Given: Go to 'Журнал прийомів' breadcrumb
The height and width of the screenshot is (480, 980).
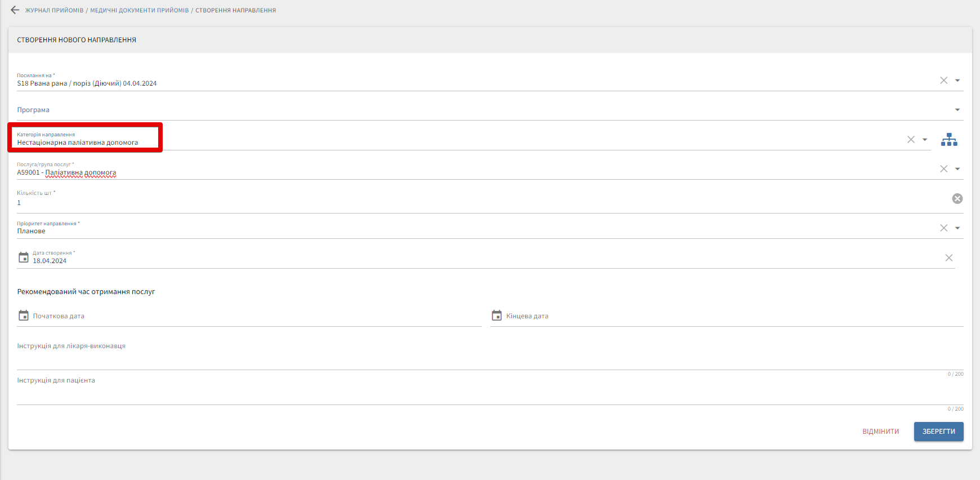Looking at the screenshot, I should pyautogui.click(x=54, y=11).
